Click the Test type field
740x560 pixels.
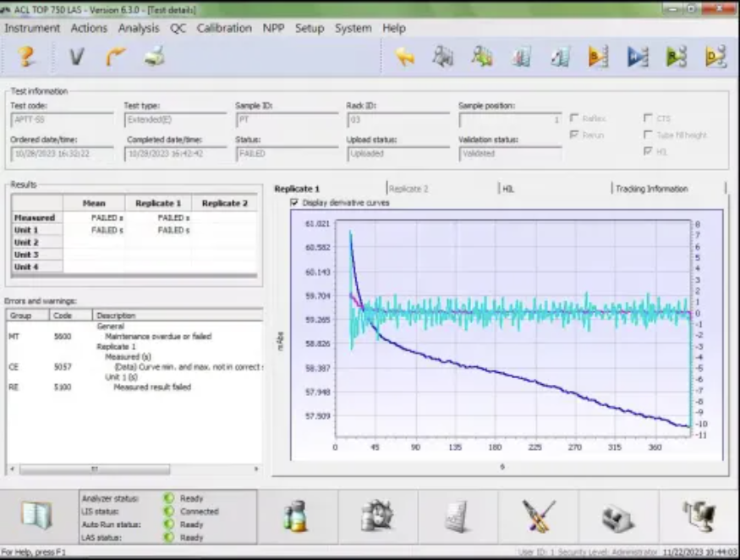tap(176, 120)
